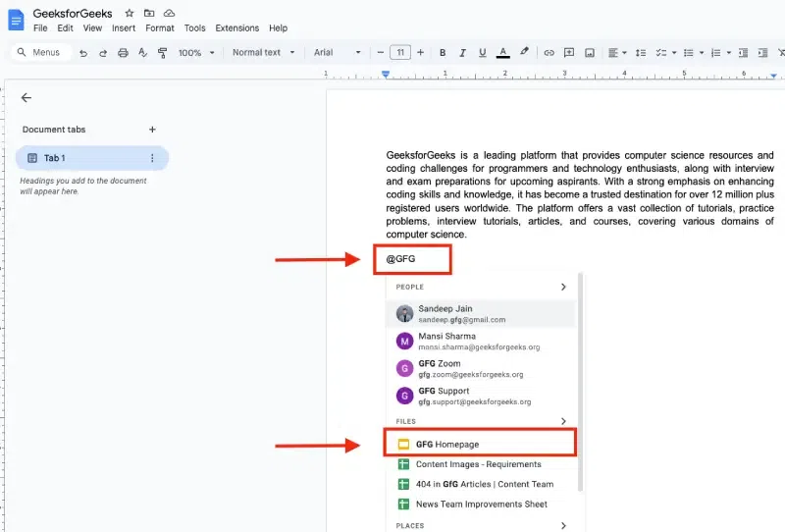Print the document using printer icon
Viewport: 785px width, 532px height.
pos(123,53)
